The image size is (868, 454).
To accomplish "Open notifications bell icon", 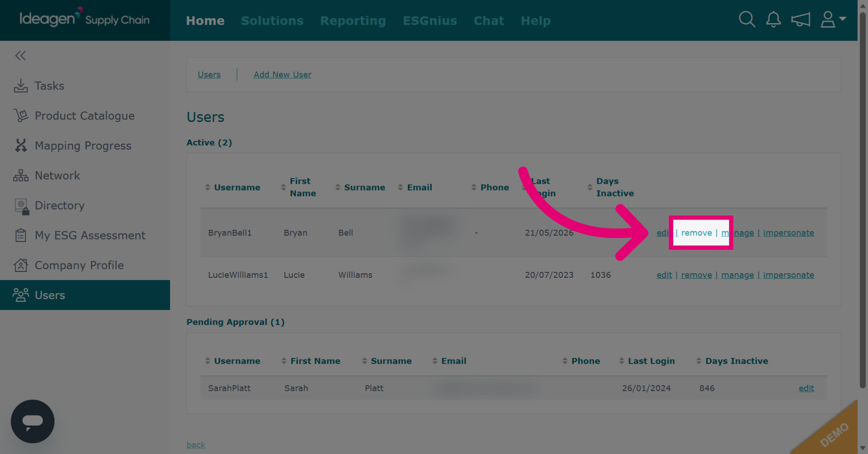I will pos(774,19).
